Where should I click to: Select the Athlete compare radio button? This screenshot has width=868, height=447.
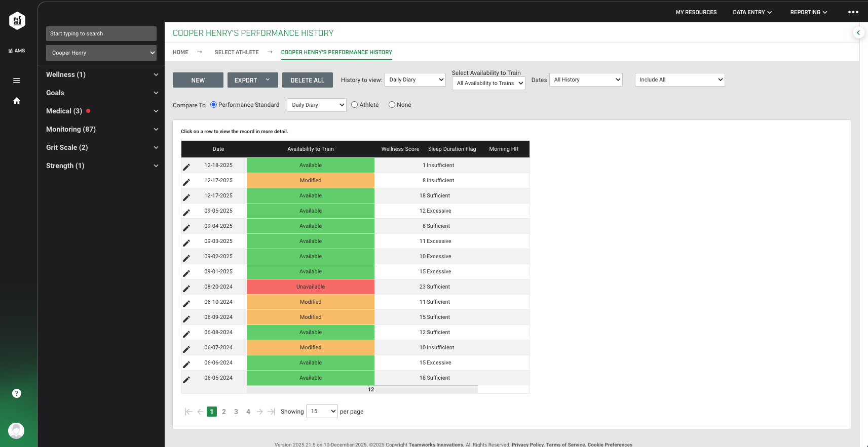coord(354,105)
